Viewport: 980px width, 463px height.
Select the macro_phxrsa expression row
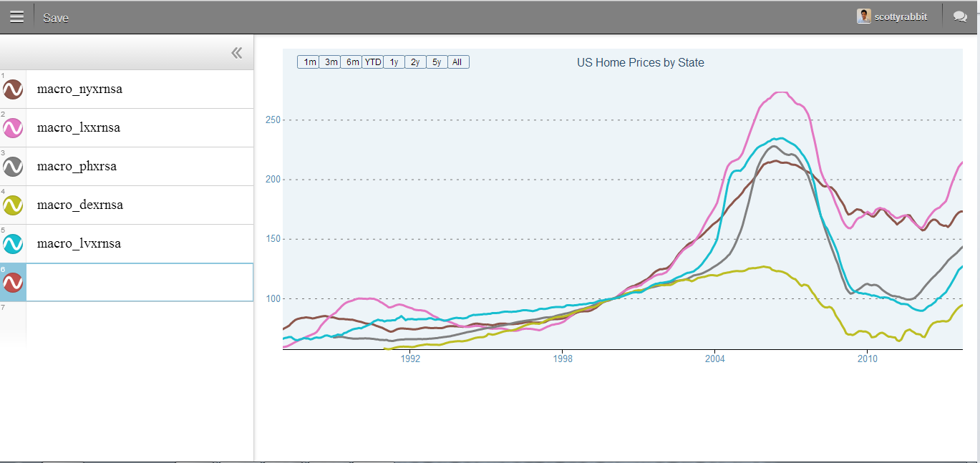(x=140, y=167)
